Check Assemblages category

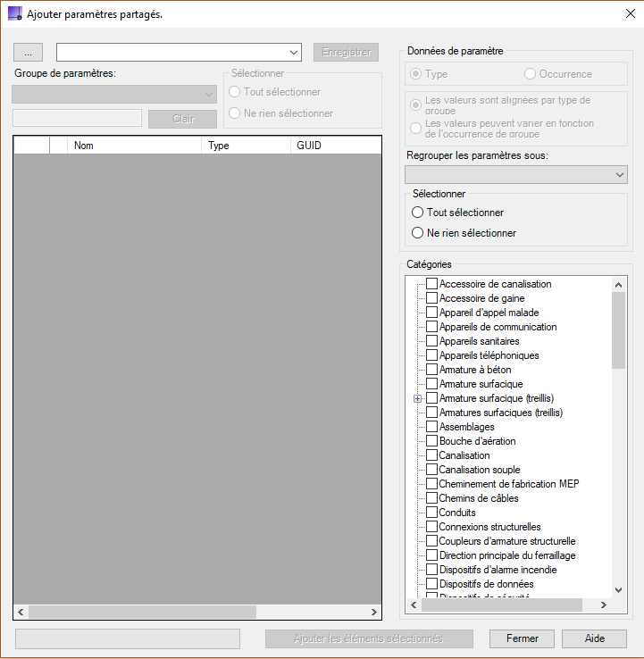[x=431, y=427]
